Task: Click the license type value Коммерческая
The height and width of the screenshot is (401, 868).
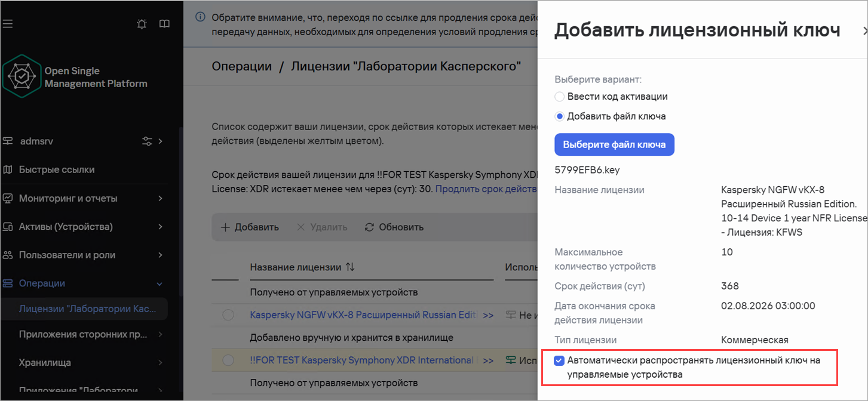Action: coord(754,340)
